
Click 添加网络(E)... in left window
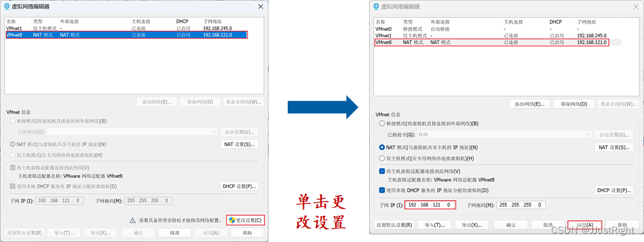(157, 102)
